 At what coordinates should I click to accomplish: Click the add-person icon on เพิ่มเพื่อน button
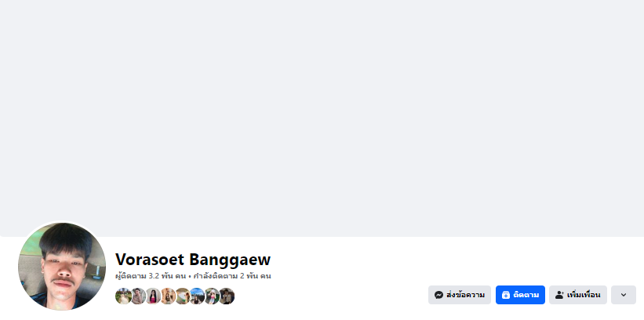click(x=559, y=295)
